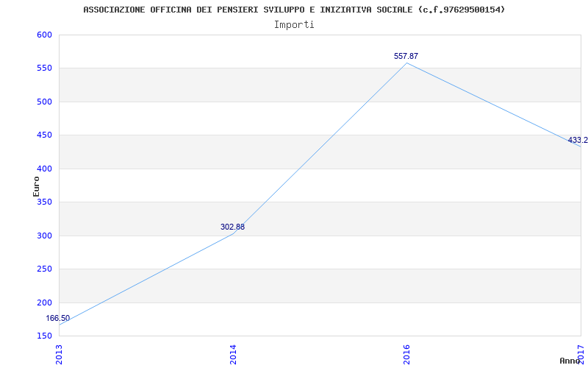Click the 2017 x-axis year label
Image resolution: width=588 pixels, height=368 pixels.
click(581, 355)
